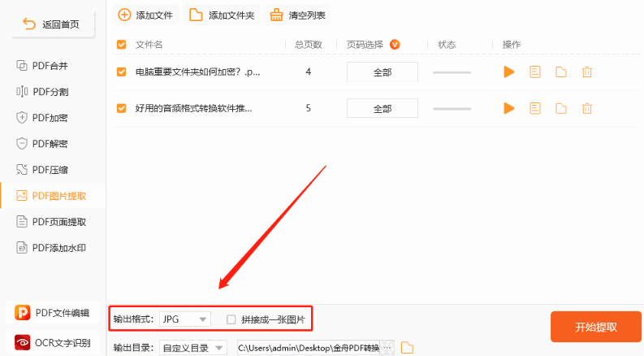Enable 拼接成一张图片 checkbox
644x356 pixels.
231,319
